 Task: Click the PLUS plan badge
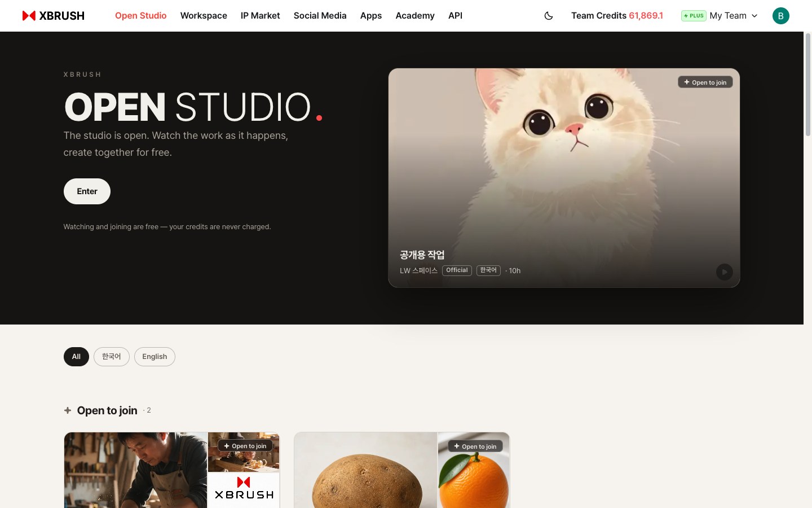(694, 16)
